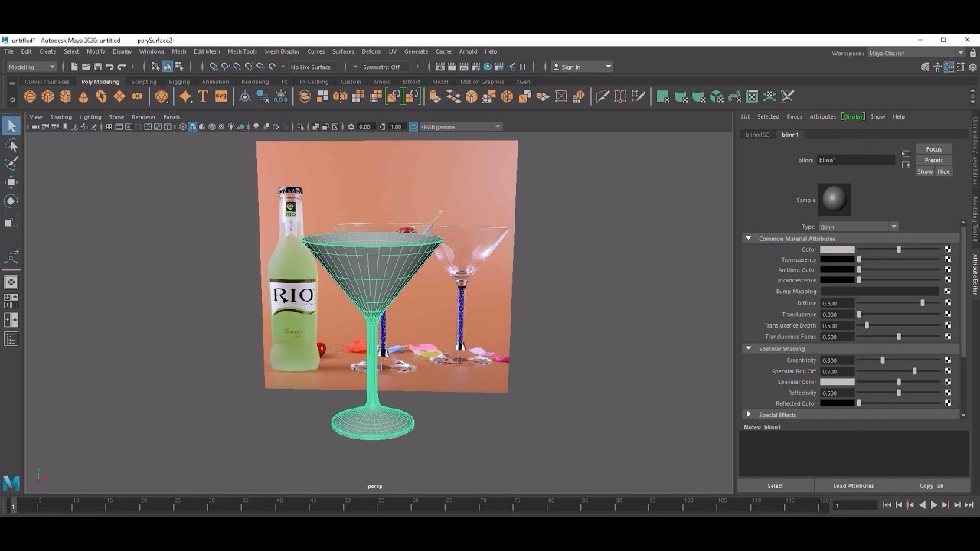Click the pause render icon on the status line
980x551 pixels.
click(x=523, y=67)
